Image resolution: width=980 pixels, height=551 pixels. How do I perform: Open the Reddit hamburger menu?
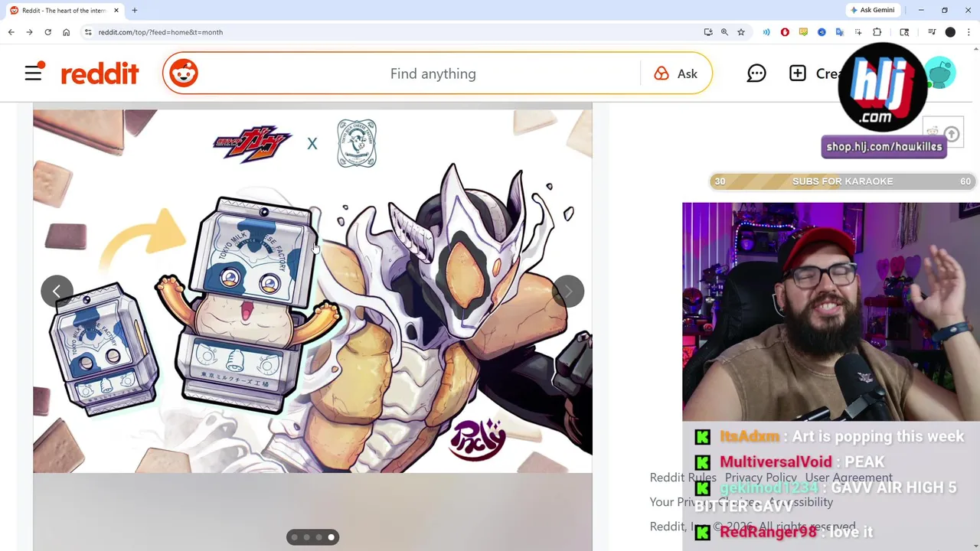point(34,73)
